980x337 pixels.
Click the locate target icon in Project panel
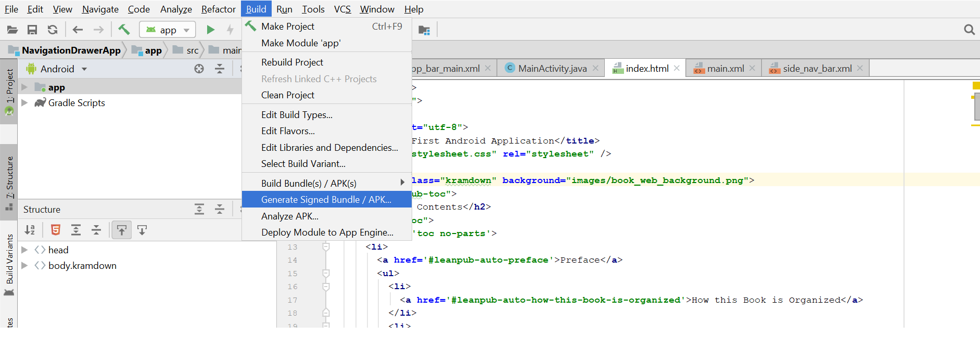(x=199, y=69)
